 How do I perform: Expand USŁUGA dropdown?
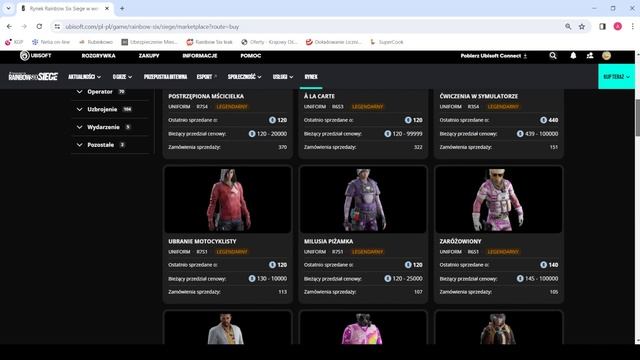[283, 77]
